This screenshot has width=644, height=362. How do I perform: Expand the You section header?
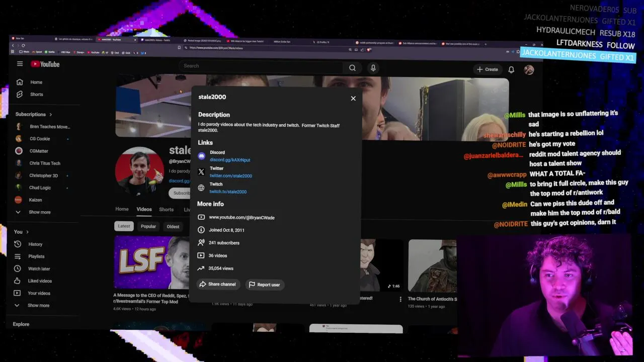[x=21, y=232]
